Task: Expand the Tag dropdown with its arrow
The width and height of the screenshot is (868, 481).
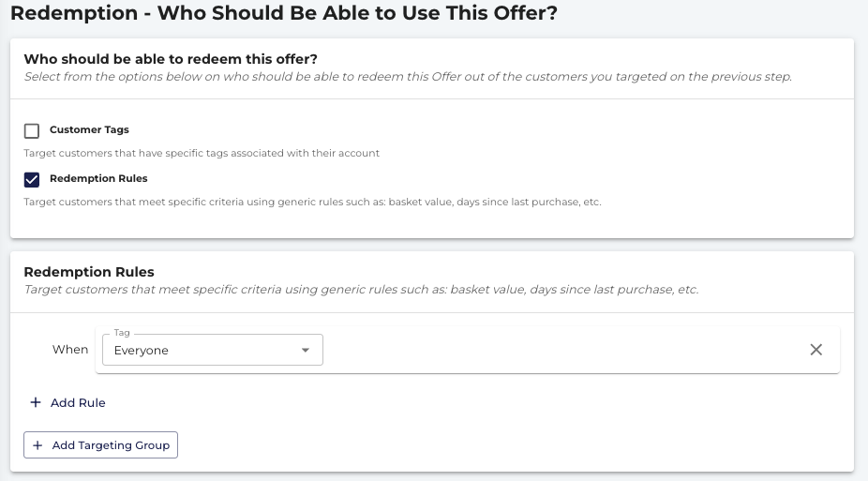Action: [305, 350]
